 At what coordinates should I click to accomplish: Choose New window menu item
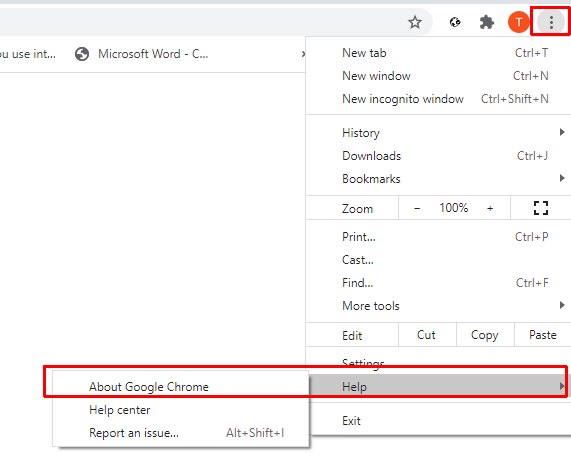[x=439, y=76]
